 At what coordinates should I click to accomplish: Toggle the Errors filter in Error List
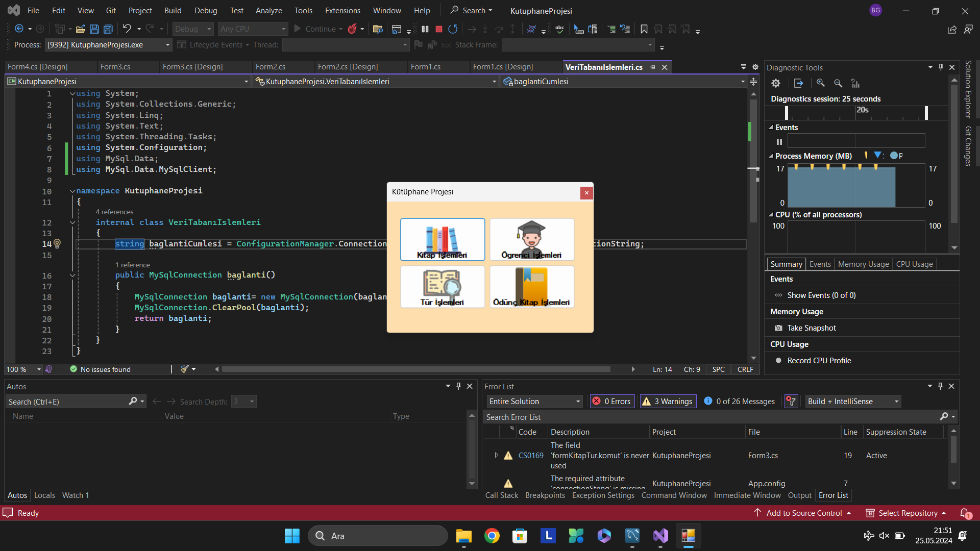(612, 402)
